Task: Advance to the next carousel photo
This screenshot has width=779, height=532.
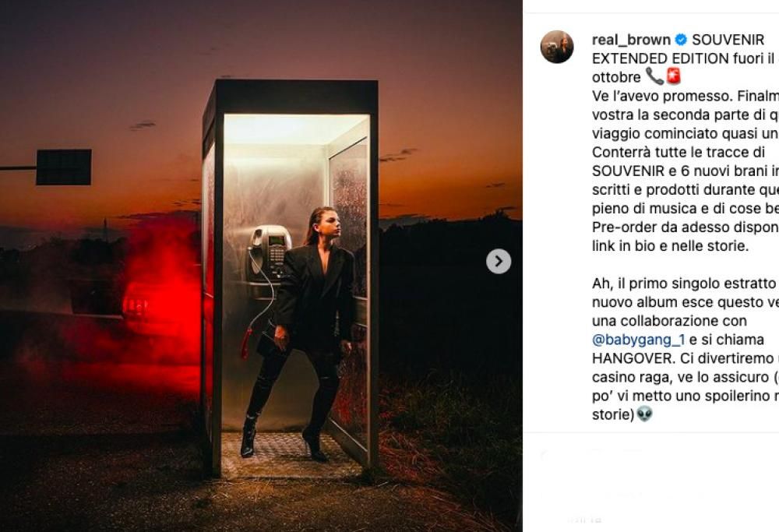Action: click(x=499, y=261)
